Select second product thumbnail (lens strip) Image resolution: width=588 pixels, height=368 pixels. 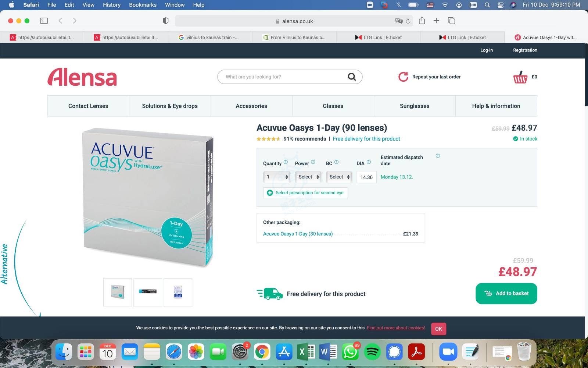click(x=148, y=293)
